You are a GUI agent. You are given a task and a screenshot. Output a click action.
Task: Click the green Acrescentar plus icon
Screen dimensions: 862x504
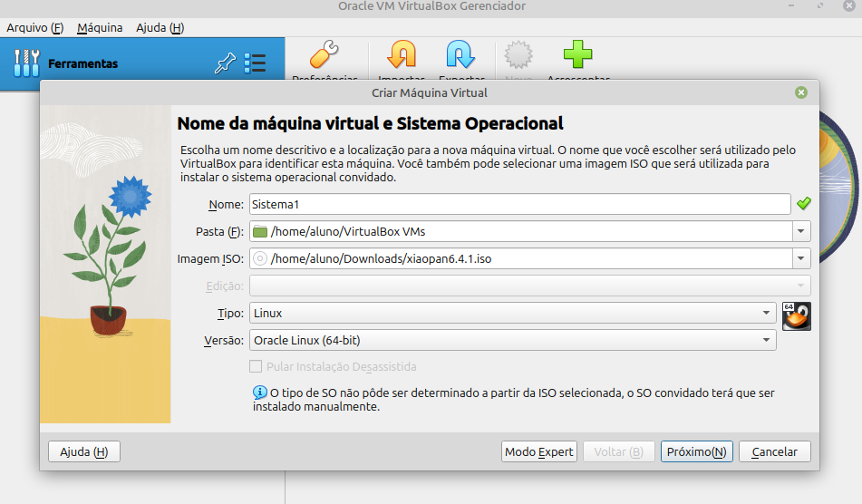click(577, 56)
